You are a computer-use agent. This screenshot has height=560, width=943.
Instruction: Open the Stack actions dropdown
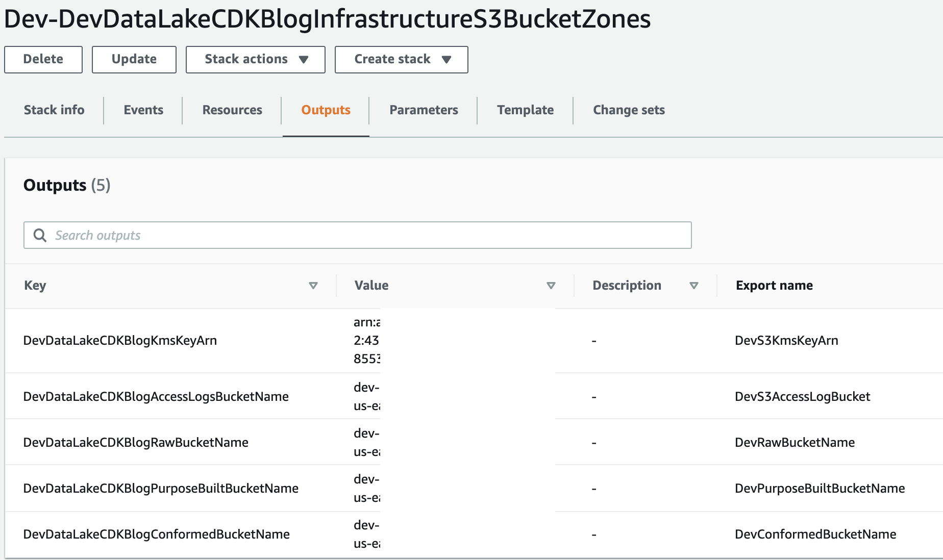click(256, 60)
